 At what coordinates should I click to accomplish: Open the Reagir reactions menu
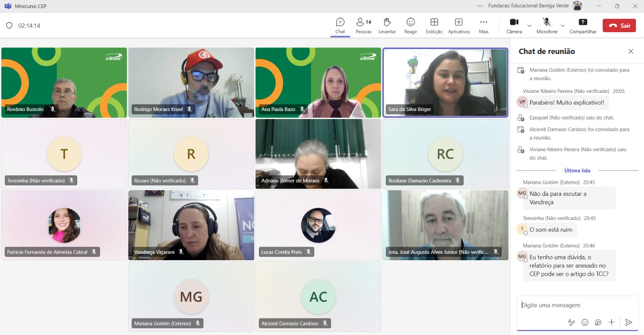(x=411, y=25)
